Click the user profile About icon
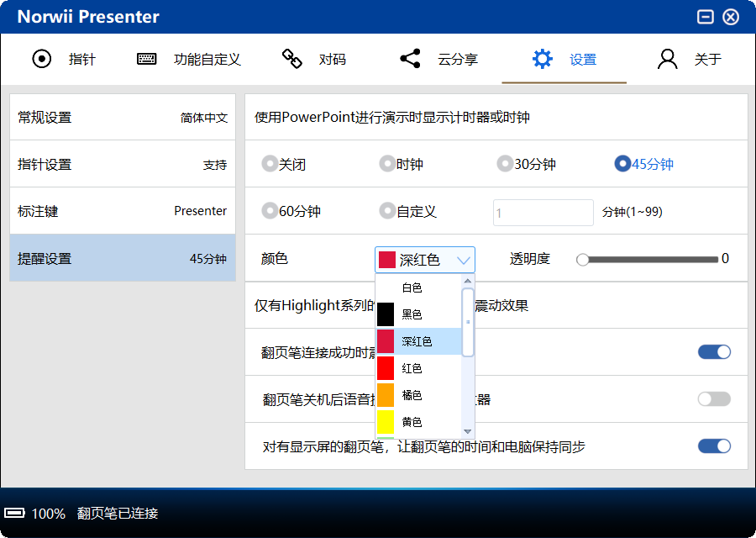Image resolution: width=756 pixels, height=538 pixels. tap(667, 59)
